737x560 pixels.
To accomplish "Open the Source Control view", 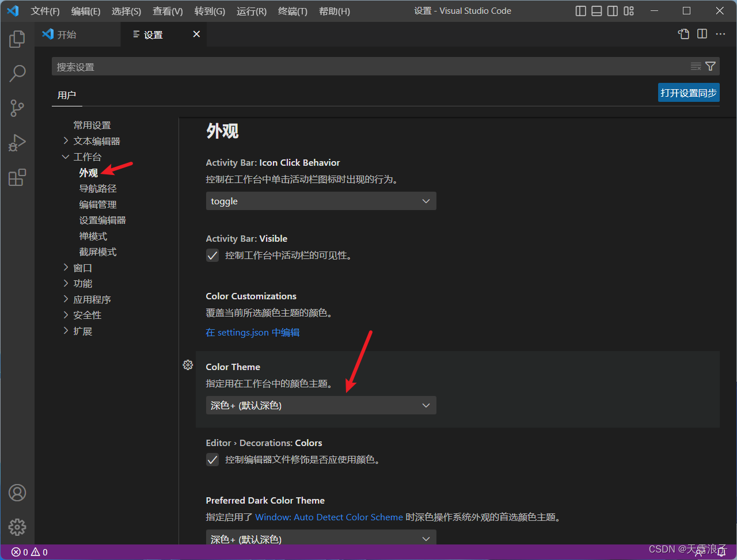I will (17, 108).
